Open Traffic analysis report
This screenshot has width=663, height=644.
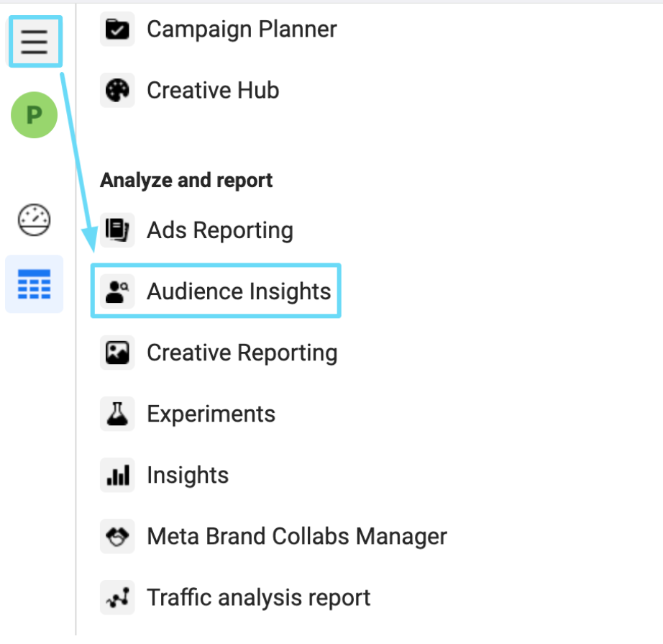(259, 597)
